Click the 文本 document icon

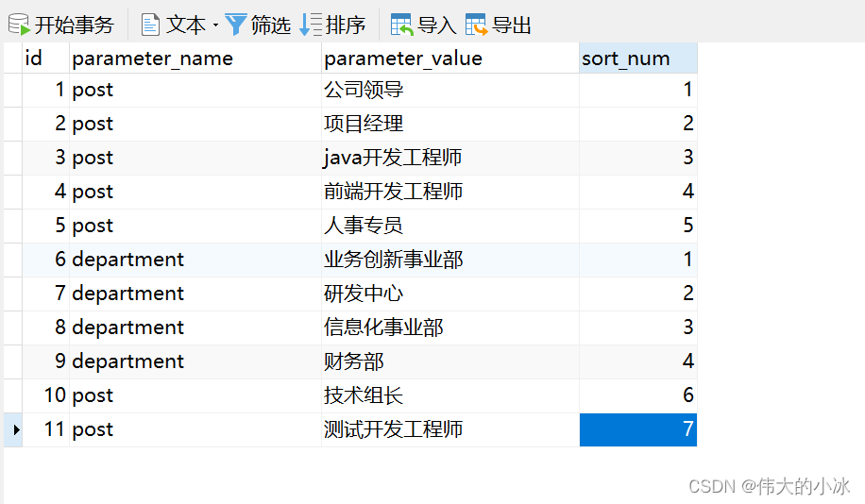(150, 25)
